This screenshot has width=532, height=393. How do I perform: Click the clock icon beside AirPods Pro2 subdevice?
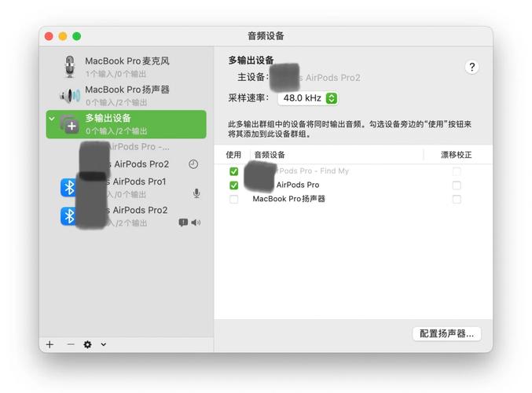tap(193, 164)
